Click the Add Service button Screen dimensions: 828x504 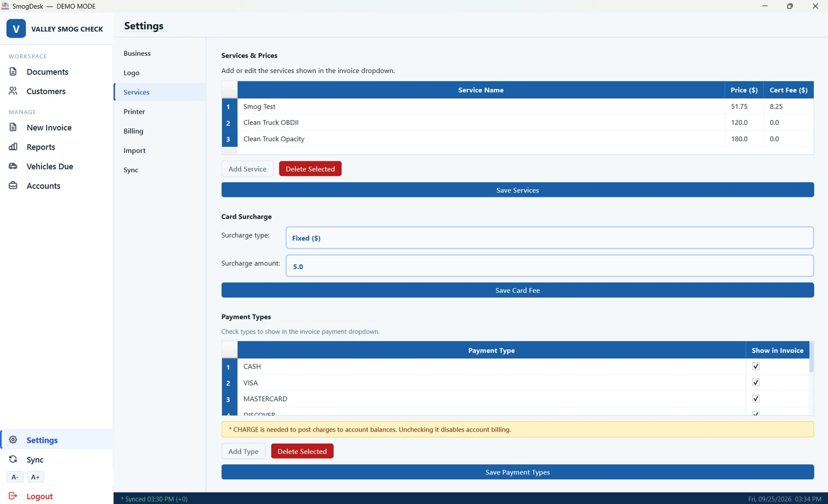click(247, 169)
